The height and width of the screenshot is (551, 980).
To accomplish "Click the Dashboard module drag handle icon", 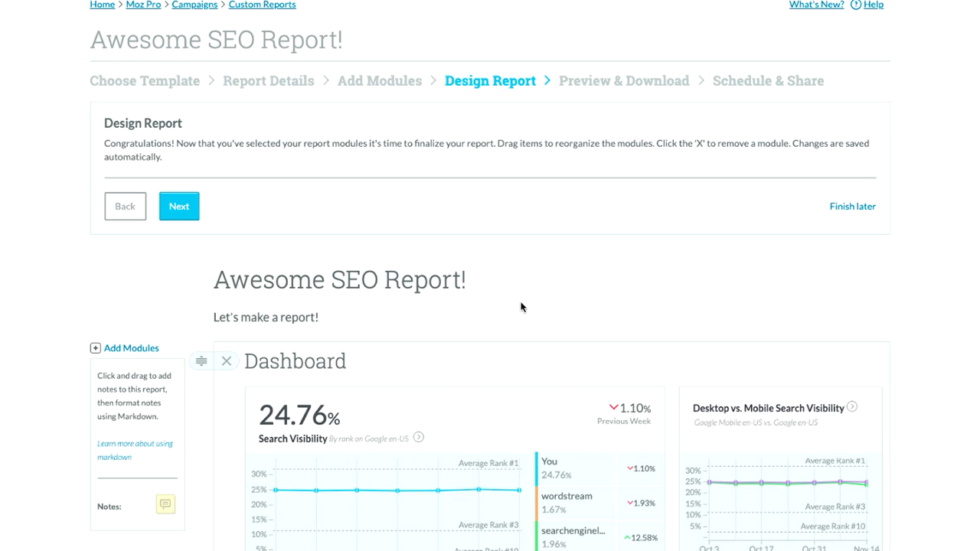I will click(201, 361).
